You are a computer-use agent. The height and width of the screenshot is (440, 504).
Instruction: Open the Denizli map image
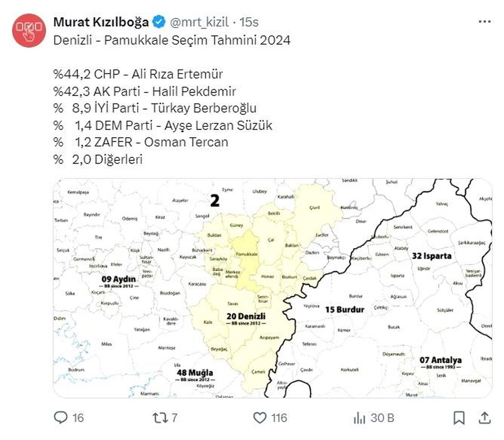(x=272, y=288)
